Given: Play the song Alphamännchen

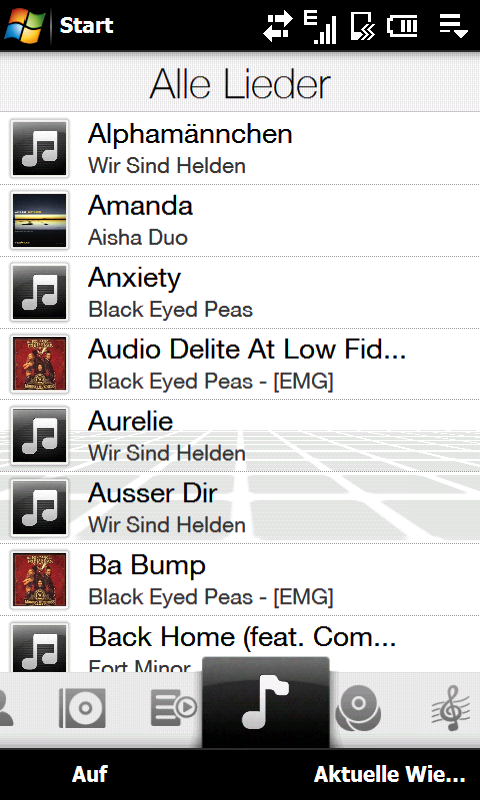Looking at the screenshot, I should tap(240, 148).
